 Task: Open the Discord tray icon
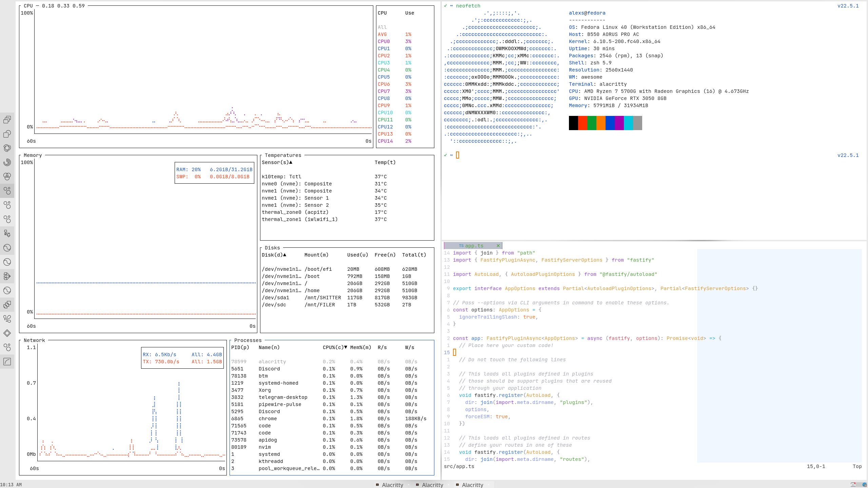point(853,485)
